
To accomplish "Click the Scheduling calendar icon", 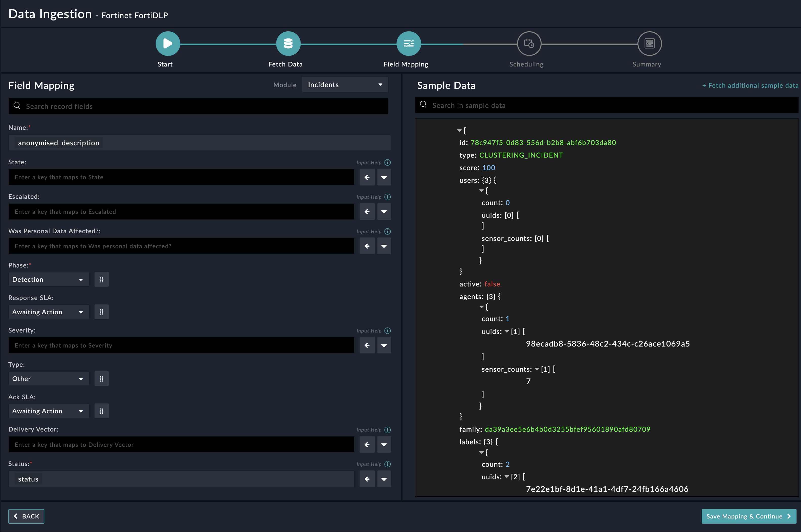I will click(529, 43).
